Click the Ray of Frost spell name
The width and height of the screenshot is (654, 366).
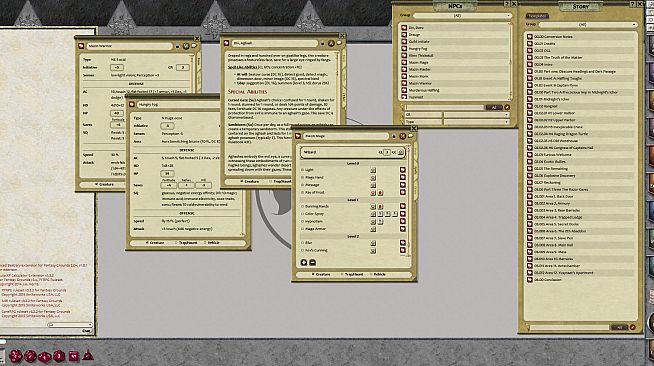tap(314, 193)
